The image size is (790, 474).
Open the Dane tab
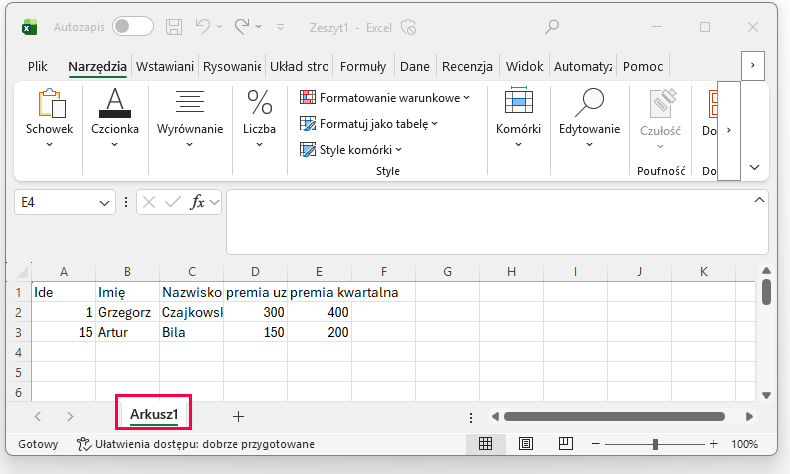[x=415, y=66]
